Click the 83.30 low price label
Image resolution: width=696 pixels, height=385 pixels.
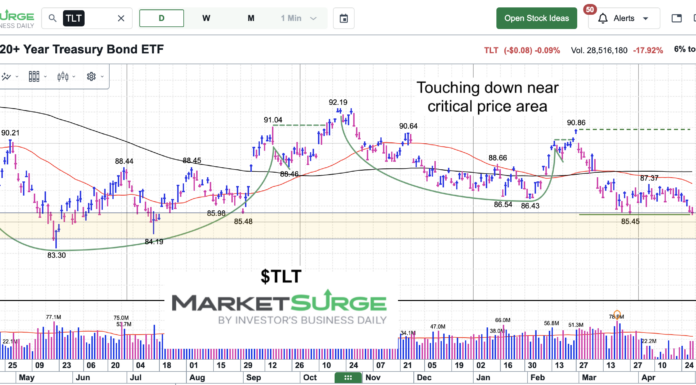pos(56,255)
